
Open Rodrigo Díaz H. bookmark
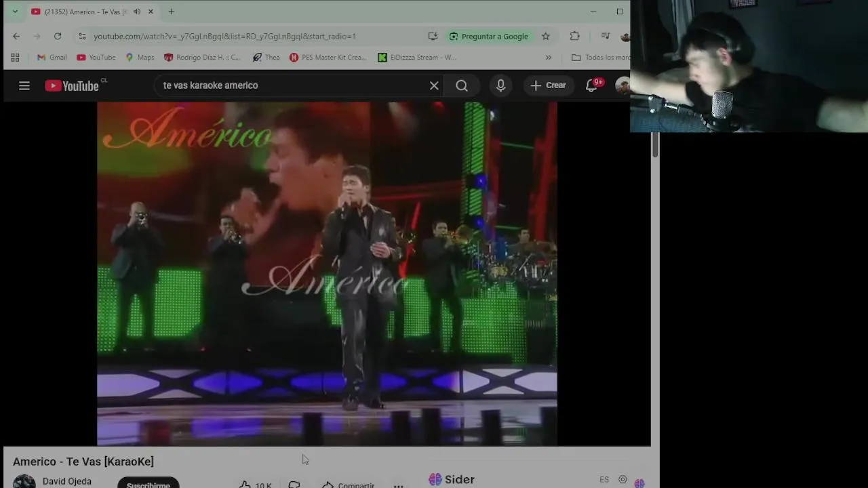click(202, 58)
